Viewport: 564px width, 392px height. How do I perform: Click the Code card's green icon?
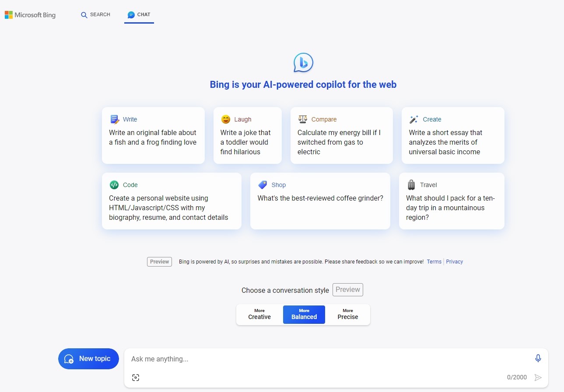point(114,185)
